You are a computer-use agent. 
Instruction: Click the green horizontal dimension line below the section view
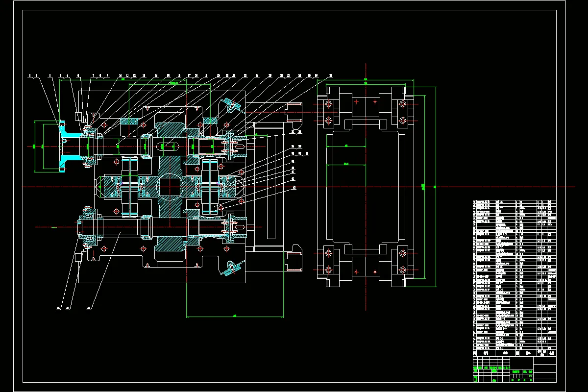tap(235, 317)
